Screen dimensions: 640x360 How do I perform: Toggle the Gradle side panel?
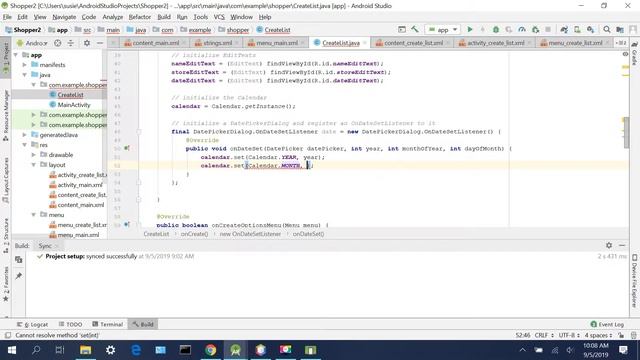pyautogui.click(x=634, y=53)
